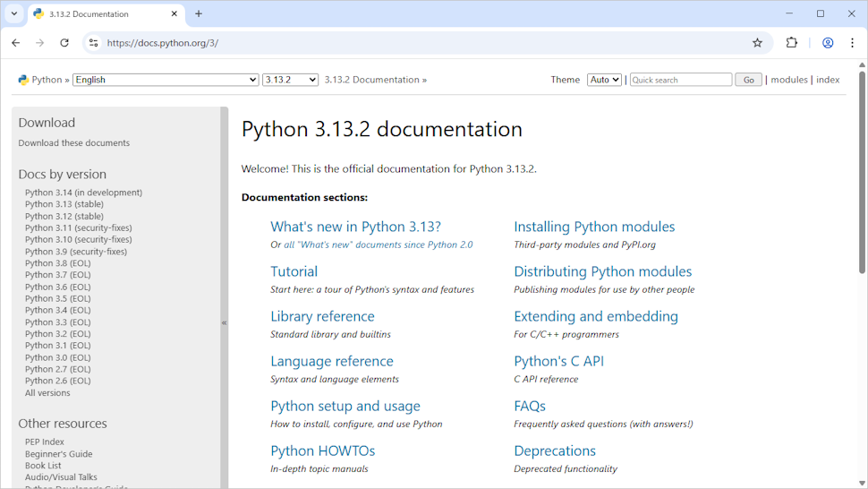Image resolution: width=868 pixels, height=489 pixels.
Task: Select the 3.13.2 Documentation browser tab
Action: (x=106, y=13)
